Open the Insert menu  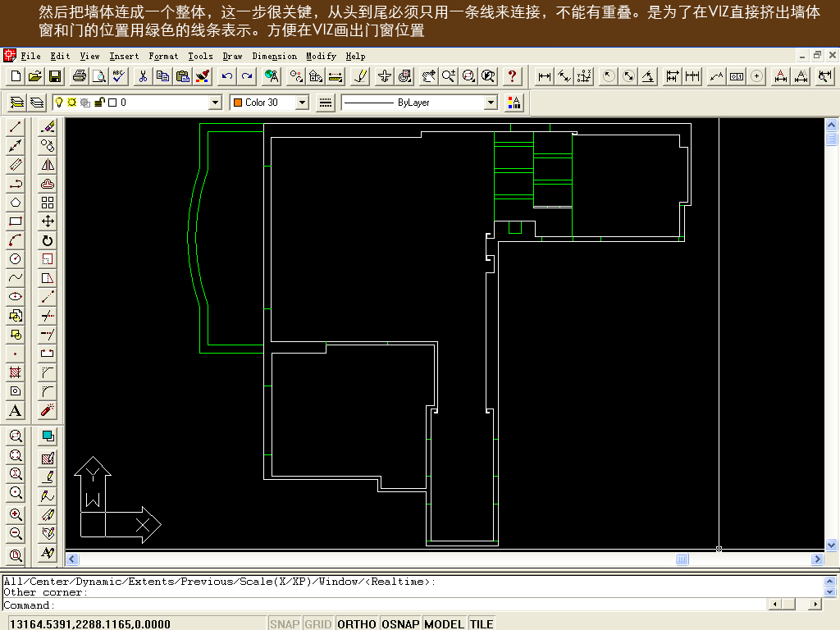[x=124, y=57]
